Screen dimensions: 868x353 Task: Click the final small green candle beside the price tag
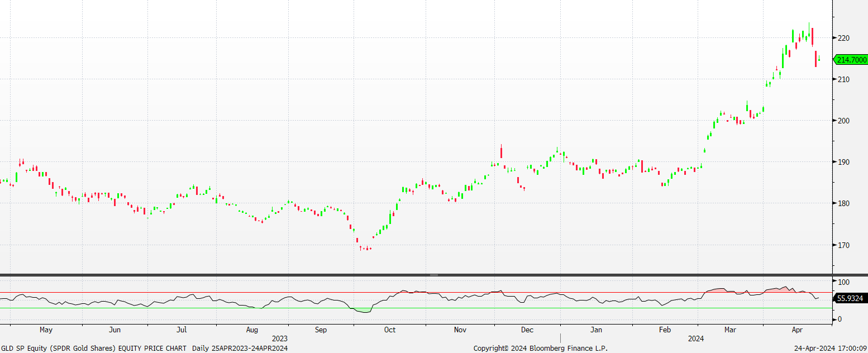pos(819,58)
